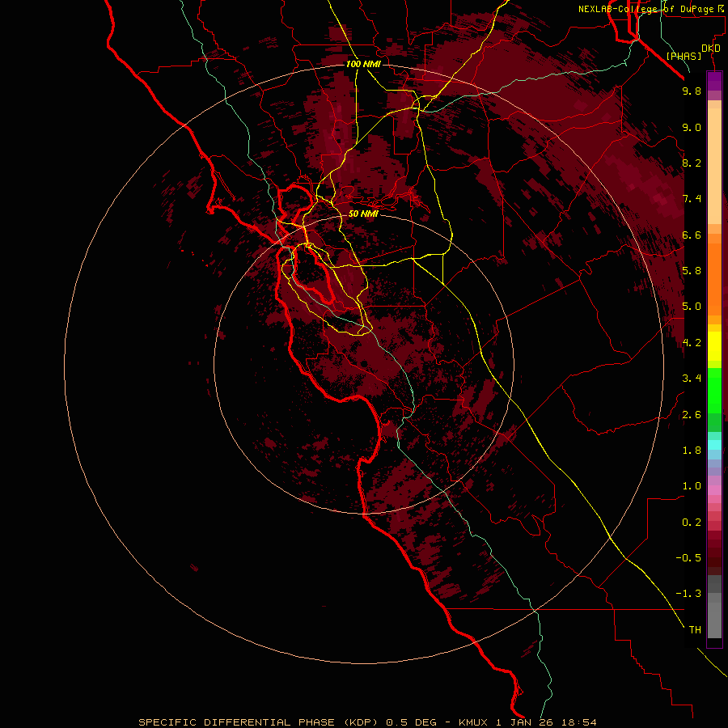Click the -0.5 value on the scale
The width and height of the screenshot is (728, 728).
point(688,558)
